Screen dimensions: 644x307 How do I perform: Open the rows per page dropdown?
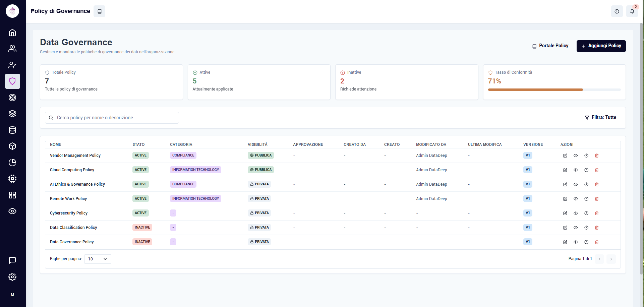pyautogui.click(x=98, y=259)
